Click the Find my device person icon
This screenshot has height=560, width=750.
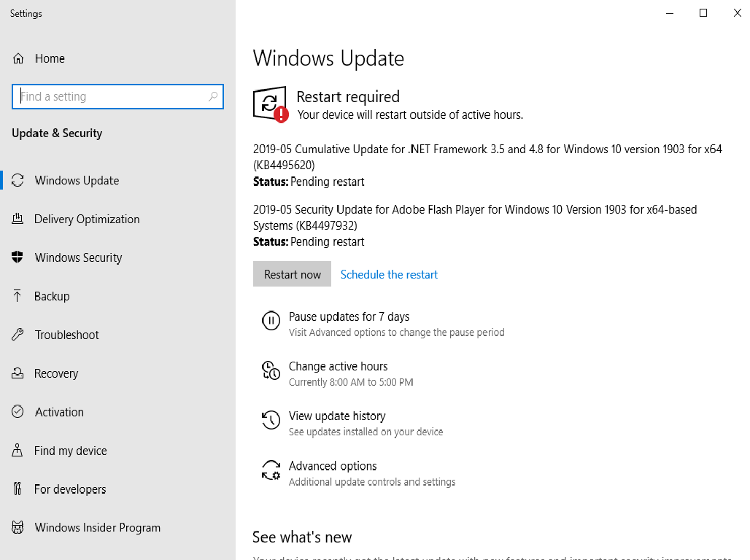pos(18,451)
